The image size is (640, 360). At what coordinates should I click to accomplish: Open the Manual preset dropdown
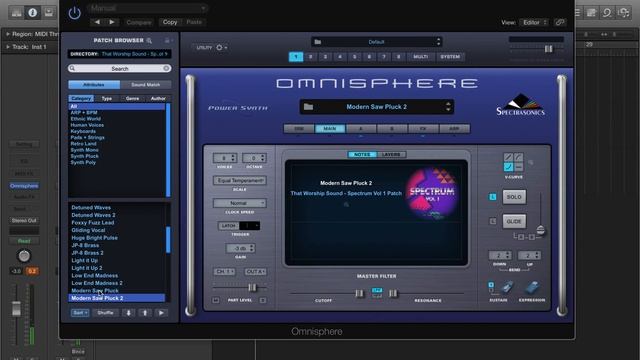click(x=147, y=8)
